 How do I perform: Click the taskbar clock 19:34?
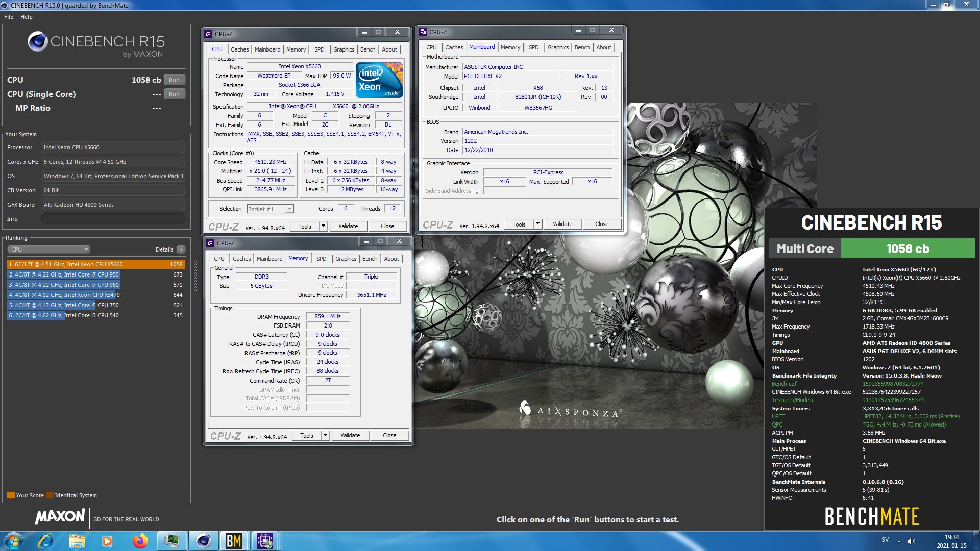(x=951, y=537)
